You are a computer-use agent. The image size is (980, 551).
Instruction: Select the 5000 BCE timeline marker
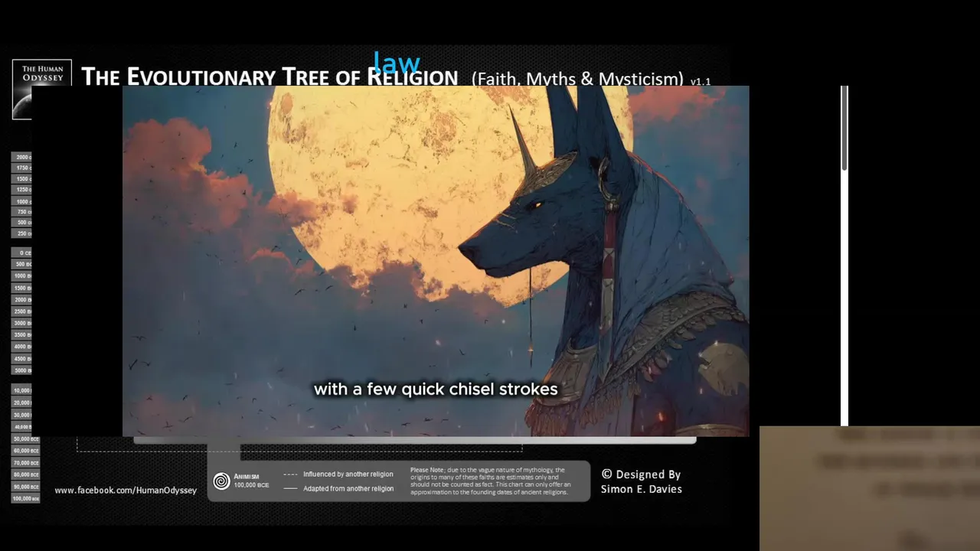coord(21,370)
